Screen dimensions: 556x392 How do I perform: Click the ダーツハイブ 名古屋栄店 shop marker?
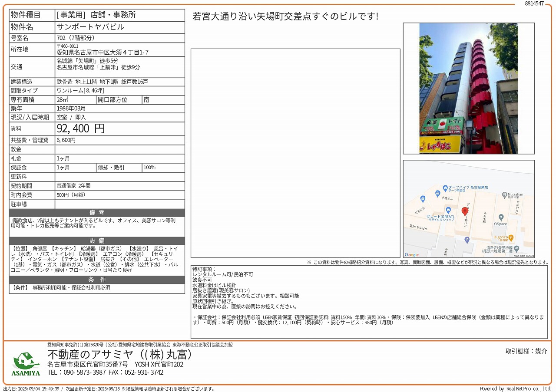(x=445, y=188)
